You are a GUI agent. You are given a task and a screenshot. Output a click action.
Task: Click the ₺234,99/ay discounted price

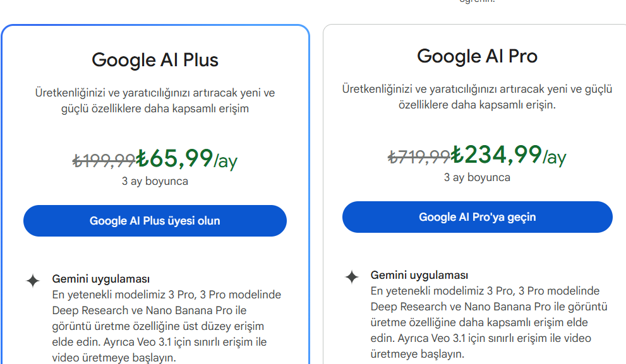point(509,155)
